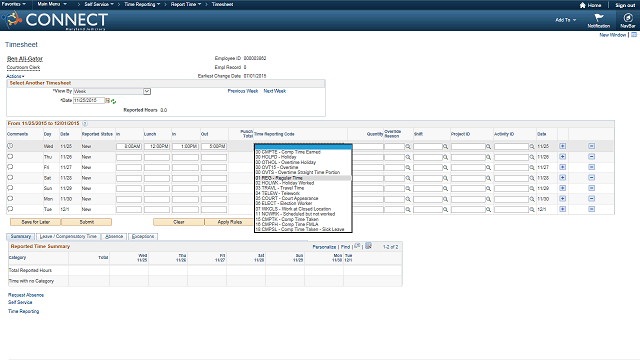The width and height of the screenshot is (640, 360).
Task: Click Thursday's first In time field
Action: click(129, 157)
